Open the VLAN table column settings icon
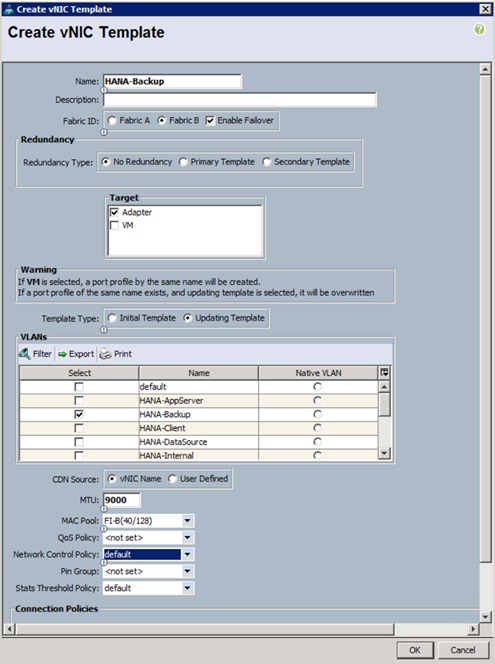The image size is (495, 664). coord(384,373)
